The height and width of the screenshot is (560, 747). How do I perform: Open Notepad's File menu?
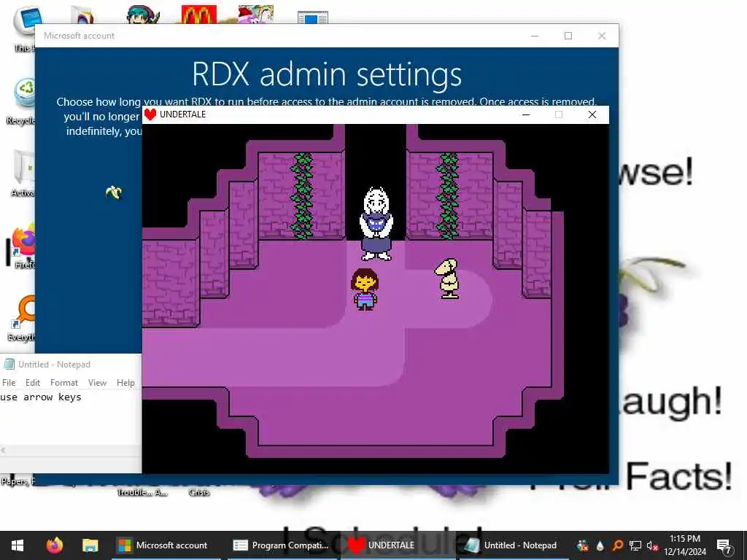click(9, 382)
